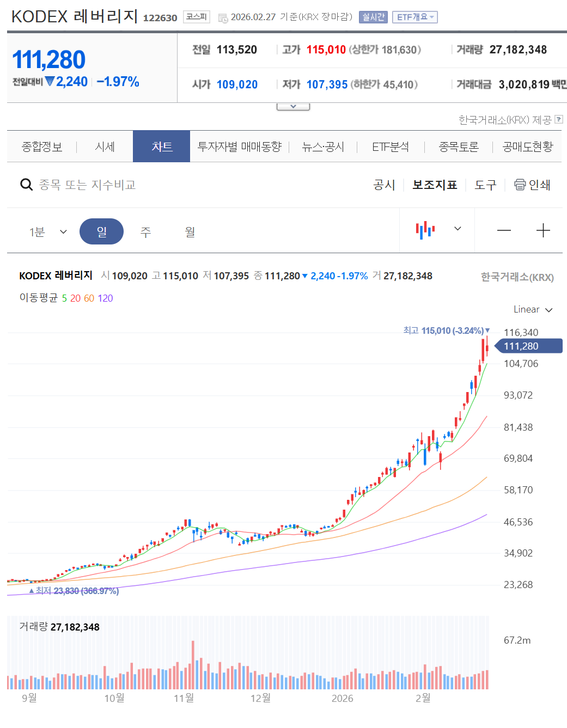Zoom in chart with plus icon
Image resolution: width=567 pixels, height=728 pixels.
(x=543, y=230)
